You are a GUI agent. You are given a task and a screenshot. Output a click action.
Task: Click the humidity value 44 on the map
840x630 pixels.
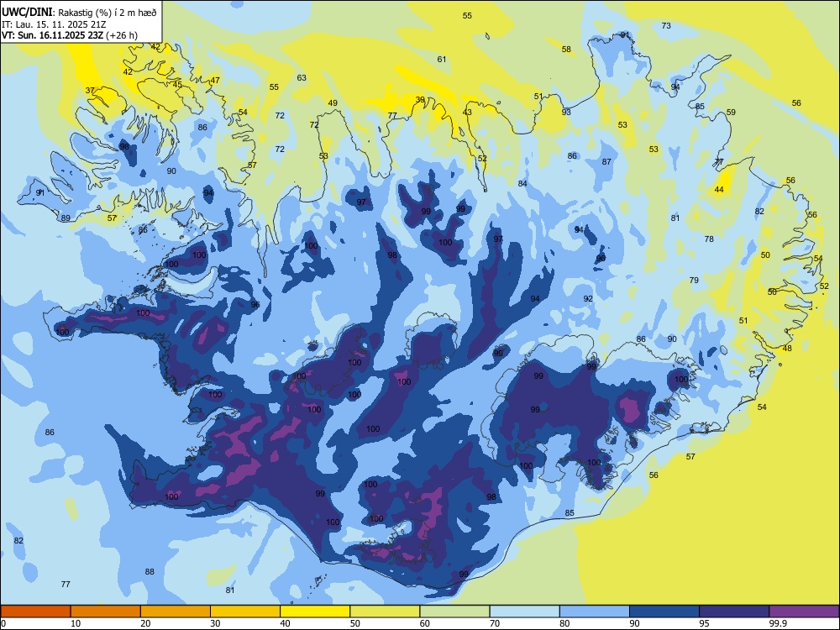719,190
